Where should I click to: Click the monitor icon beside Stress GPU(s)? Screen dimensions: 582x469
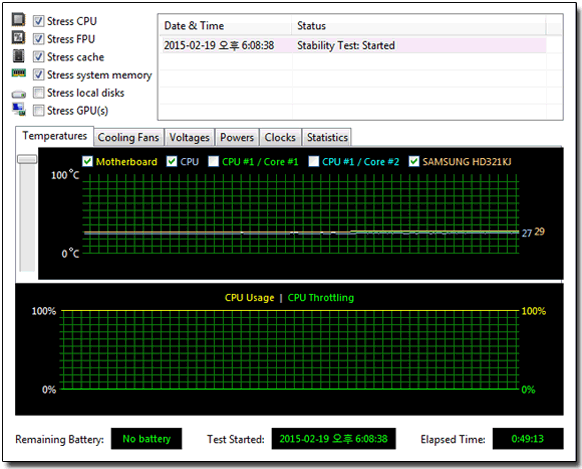[19, 109]
